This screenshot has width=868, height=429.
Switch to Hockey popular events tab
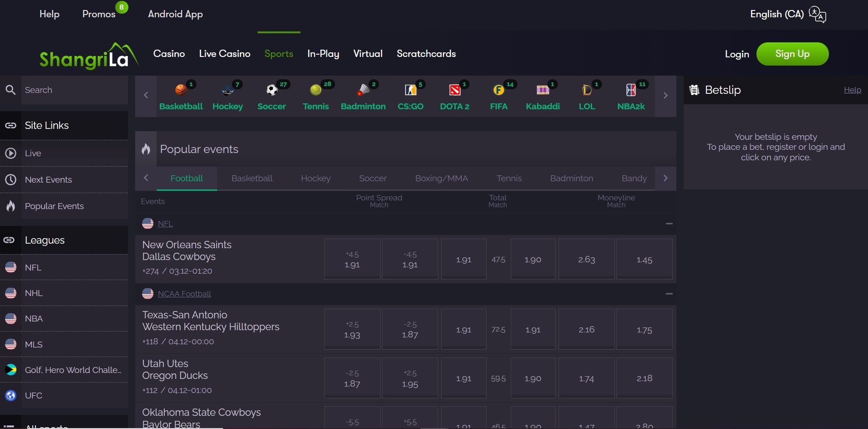(316, 178)
